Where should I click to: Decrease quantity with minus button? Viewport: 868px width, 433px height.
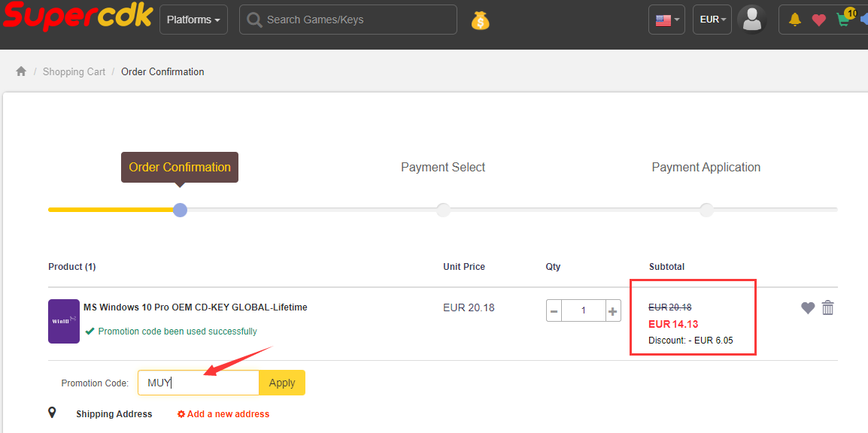pos(554,310)
